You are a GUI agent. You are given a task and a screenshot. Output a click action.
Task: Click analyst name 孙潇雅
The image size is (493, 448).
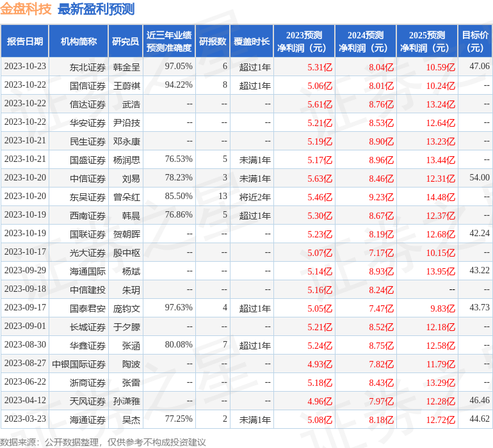pyautogui.click(x=126, y=401)
